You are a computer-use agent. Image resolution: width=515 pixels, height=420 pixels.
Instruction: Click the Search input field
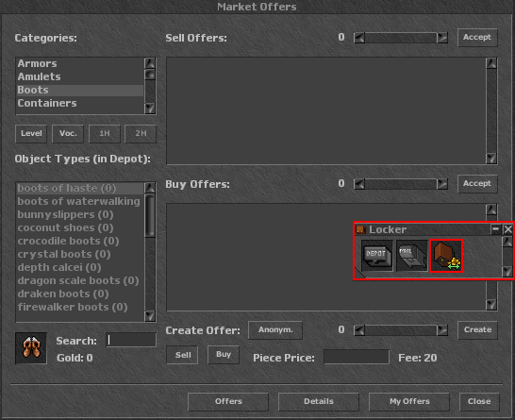pyautogui.click(x=131, y=340)
